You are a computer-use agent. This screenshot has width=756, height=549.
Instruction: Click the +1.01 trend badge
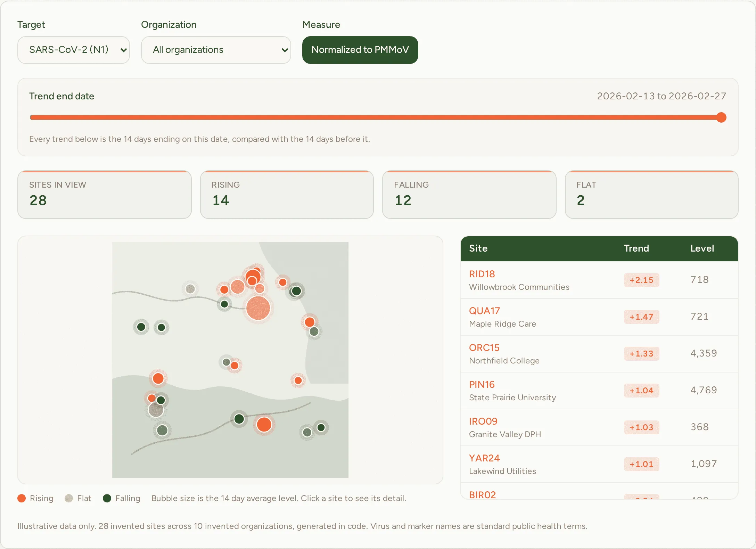tap(641, 464)
